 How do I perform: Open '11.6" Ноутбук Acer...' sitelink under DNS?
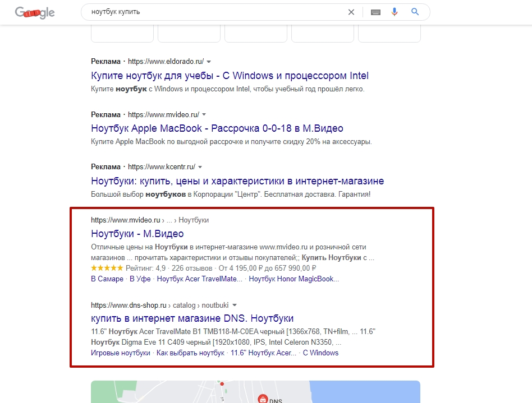264,353
